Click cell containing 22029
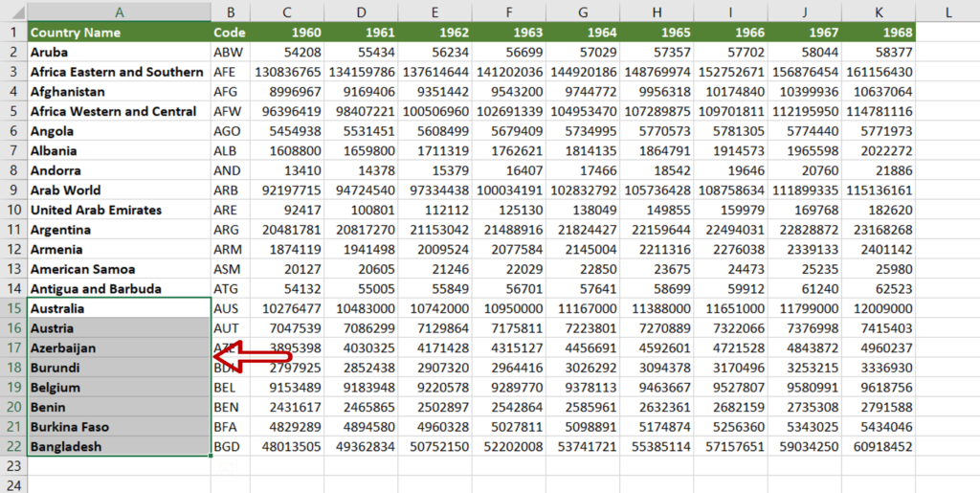980x493 pixels. (x=509, y=269)
